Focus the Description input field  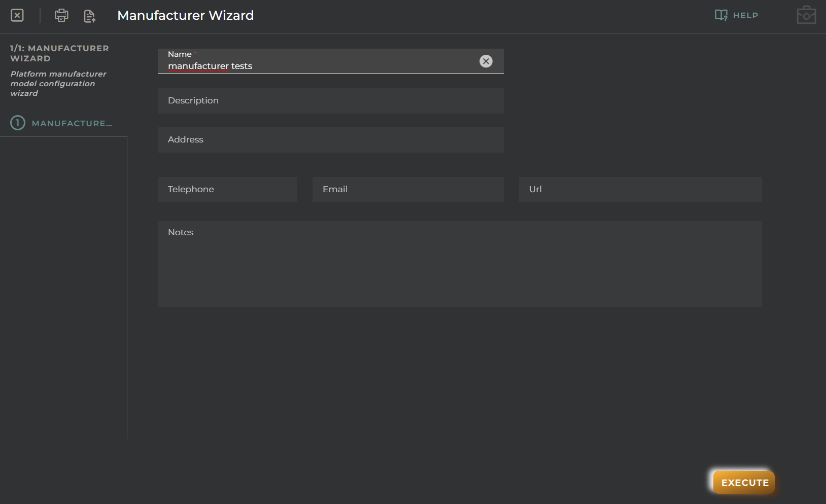pos(331,101)
